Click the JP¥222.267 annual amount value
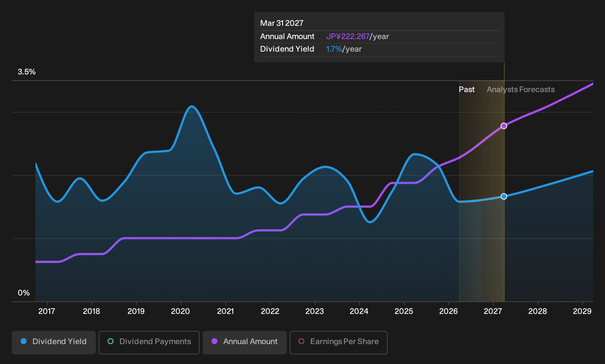605x364 pixels. pyautogui.click(x=348, y=36)
